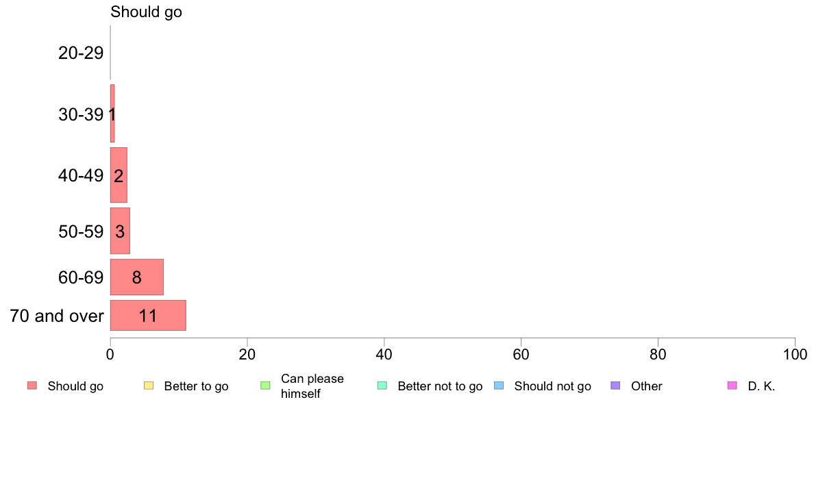The height and width of the screenshot is (504, 814).
Task: Click the yellow Better to go swatch
Action: [x=149, y=386]
